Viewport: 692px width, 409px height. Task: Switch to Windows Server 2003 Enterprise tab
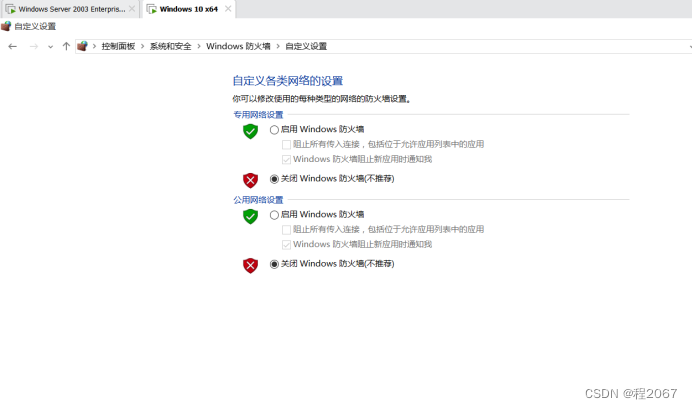point(71,9)
